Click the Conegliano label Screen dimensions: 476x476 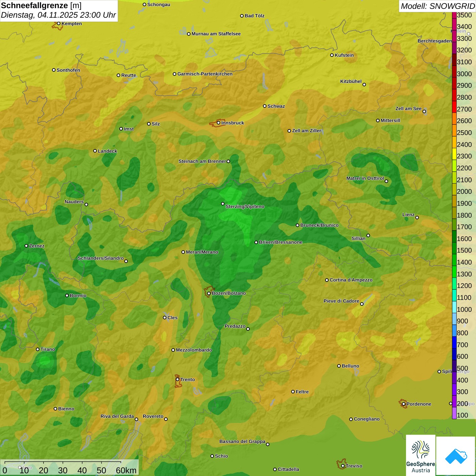pos(367,419)
